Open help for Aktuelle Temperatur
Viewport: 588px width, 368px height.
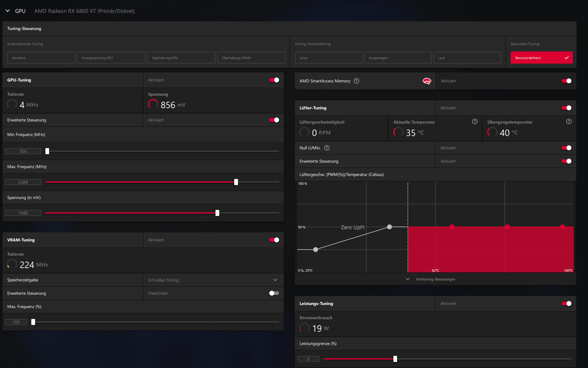(475, 121)
